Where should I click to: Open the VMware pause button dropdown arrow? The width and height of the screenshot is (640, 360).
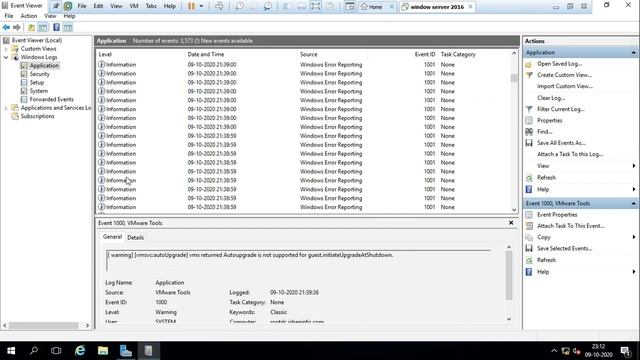201,6
